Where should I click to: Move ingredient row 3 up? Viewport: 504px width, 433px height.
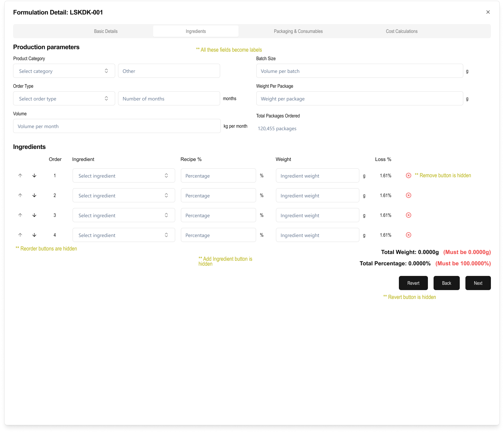[20, 215]
